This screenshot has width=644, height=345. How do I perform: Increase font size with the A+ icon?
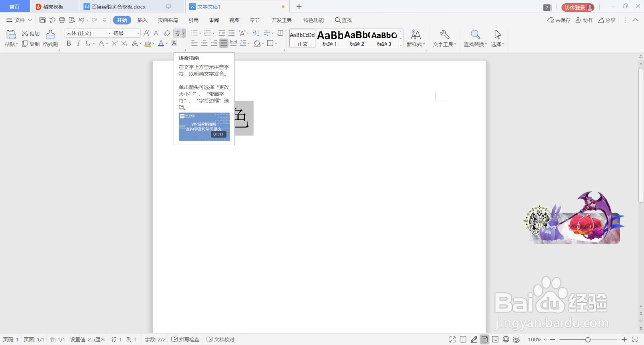click(x=147, y=33)
